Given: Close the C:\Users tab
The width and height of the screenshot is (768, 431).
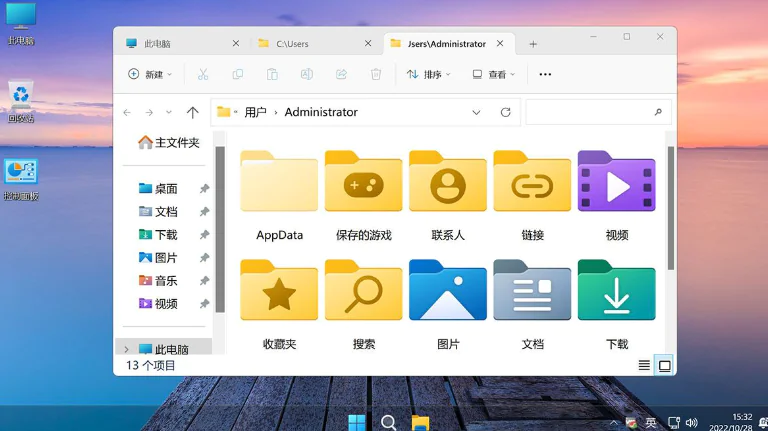Looking at the screenshot, I should coord(368,44).
